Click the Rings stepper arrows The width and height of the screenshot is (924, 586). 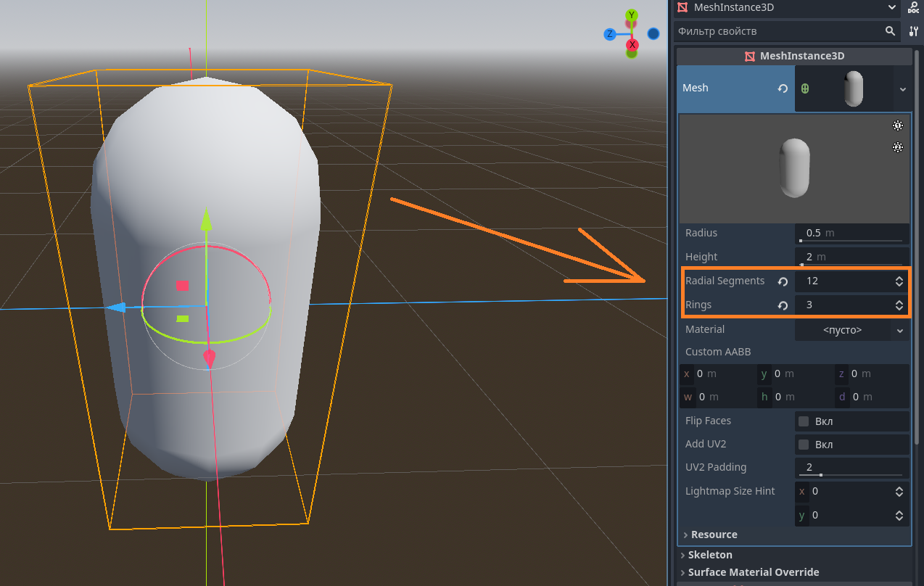point(899,305)
